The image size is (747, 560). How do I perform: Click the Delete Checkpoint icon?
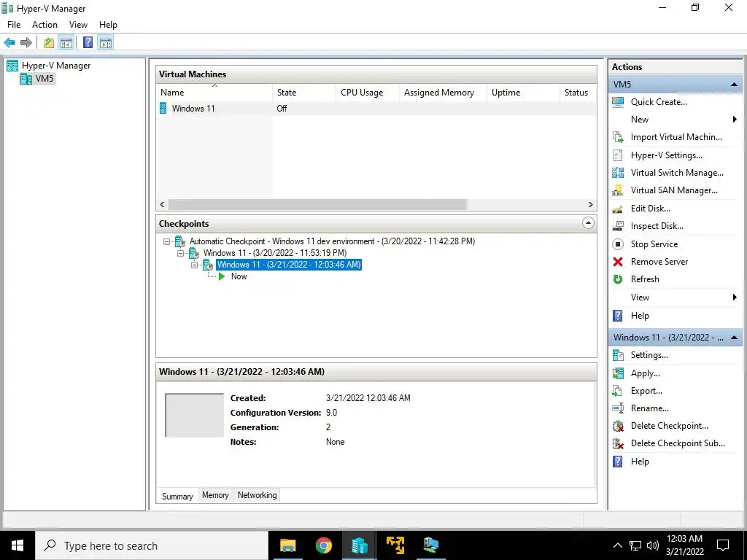point(618,426)
